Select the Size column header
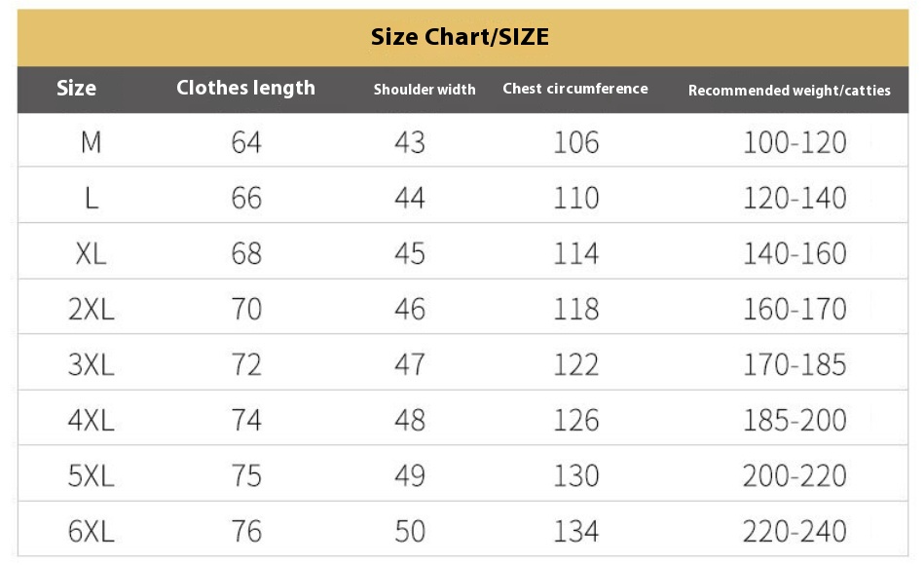Viewport: 924px width, 565px height. point(76,88)
